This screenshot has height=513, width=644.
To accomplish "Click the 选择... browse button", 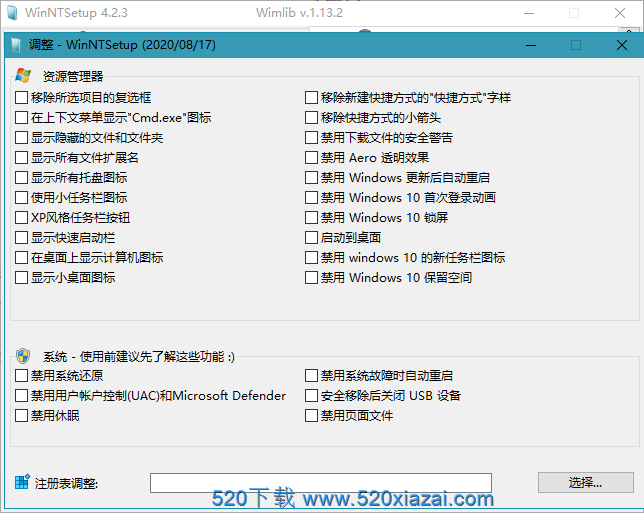I will click(586, 482).
